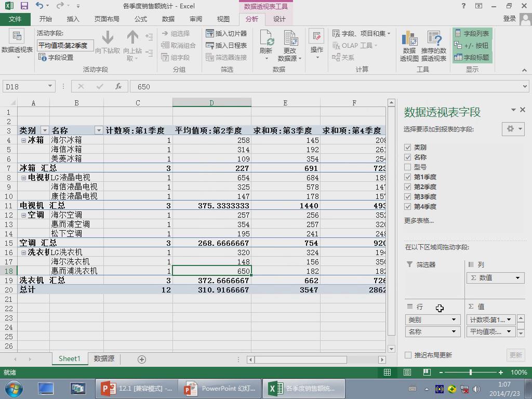
Task: Uncheck the 第3季度 field checkbox
Action: 407,196
